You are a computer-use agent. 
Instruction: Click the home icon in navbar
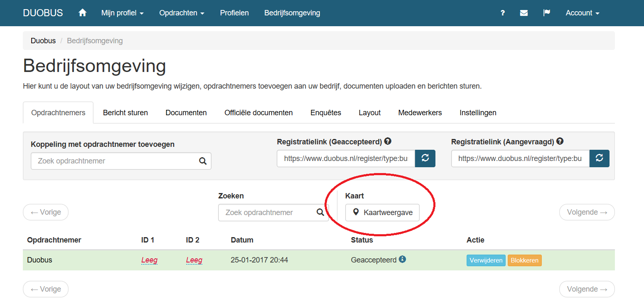pos(82,13)
